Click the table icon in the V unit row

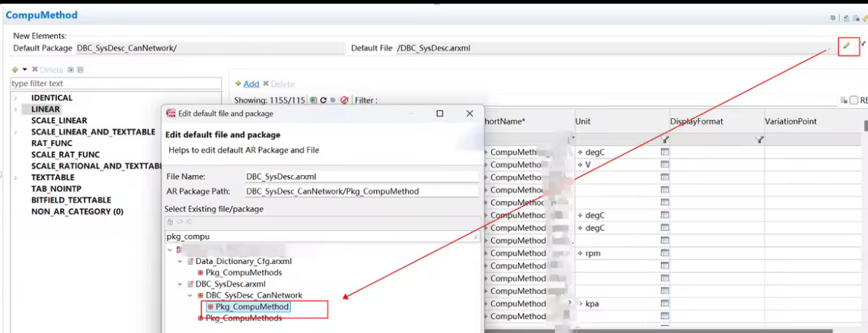665,165
